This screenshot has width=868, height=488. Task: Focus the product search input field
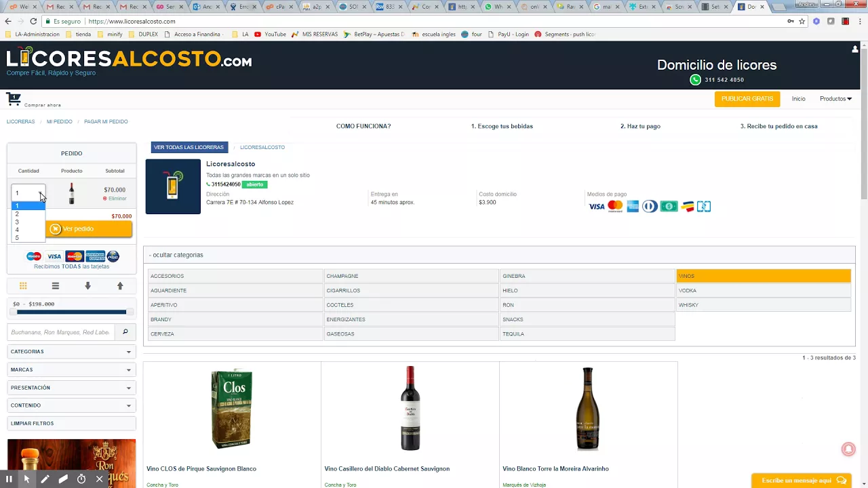pos(61,332)
